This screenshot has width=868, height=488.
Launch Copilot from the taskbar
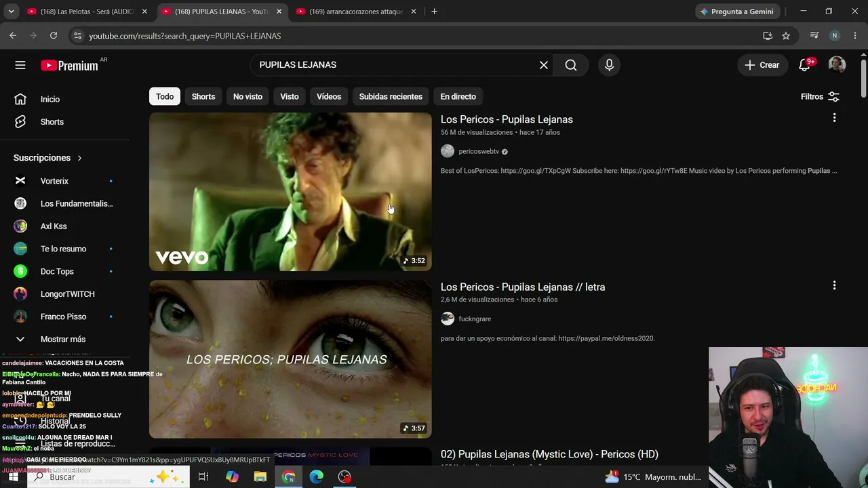(x=232, y=476)
